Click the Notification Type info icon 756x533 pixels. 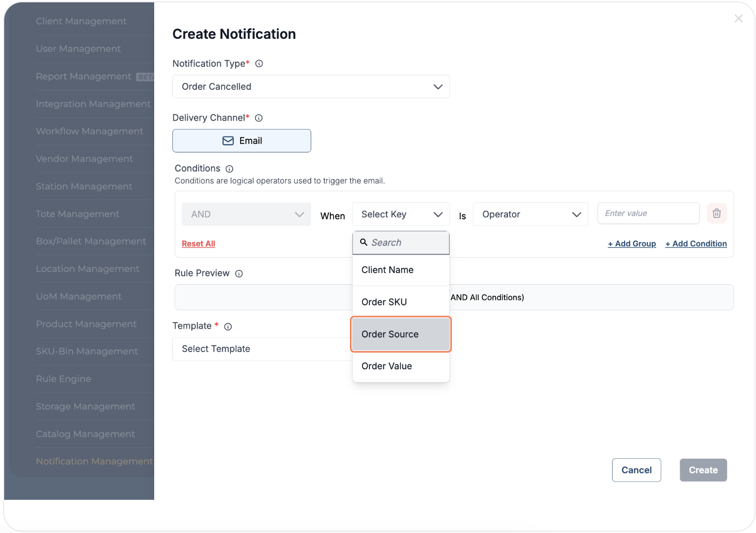pos(259,64)
